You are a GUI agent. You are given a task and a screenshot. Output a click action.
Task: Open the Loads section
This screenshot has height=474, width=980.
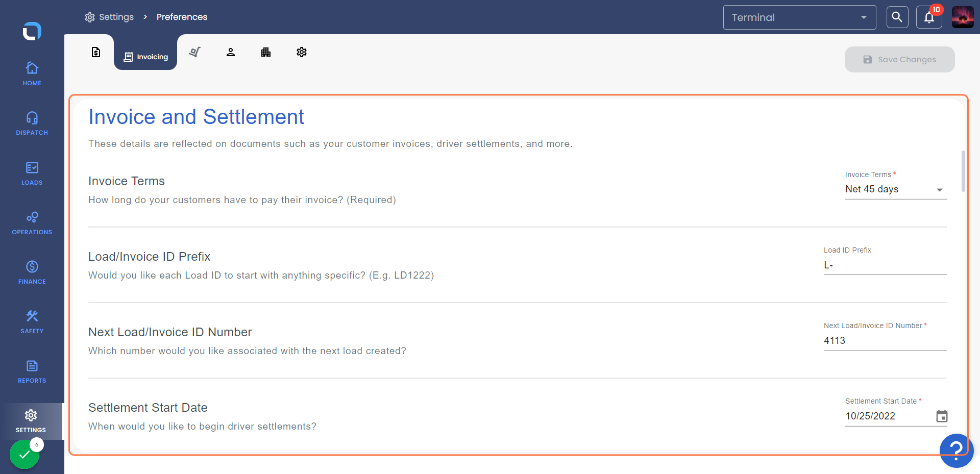32,173
